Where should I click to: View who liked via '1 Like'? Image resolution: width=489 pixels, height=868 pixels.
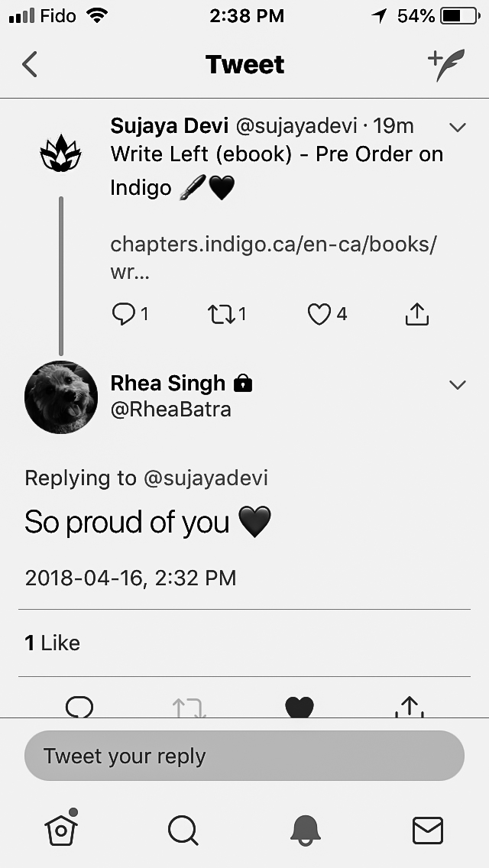[52, 643]
